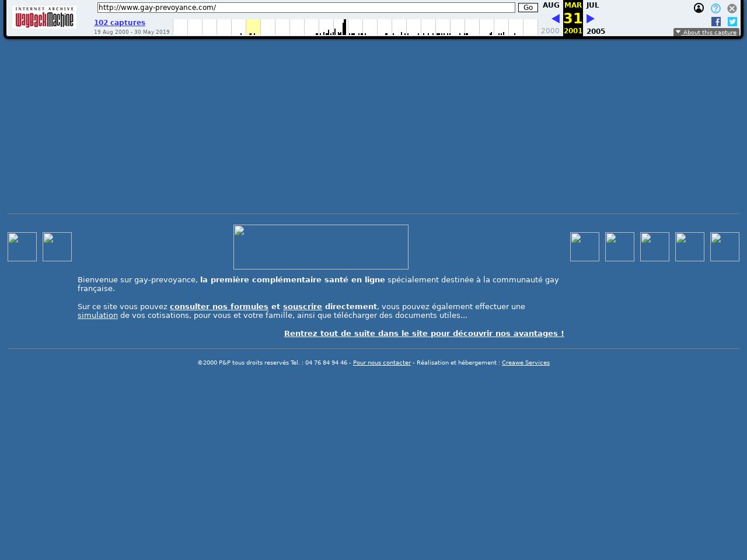Share capture on Facebook

pos(716,22)
